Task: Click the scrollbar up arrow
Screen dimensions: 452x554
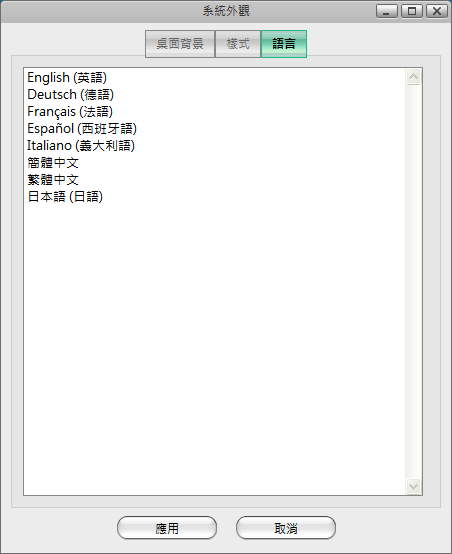Action: (413, 77)
